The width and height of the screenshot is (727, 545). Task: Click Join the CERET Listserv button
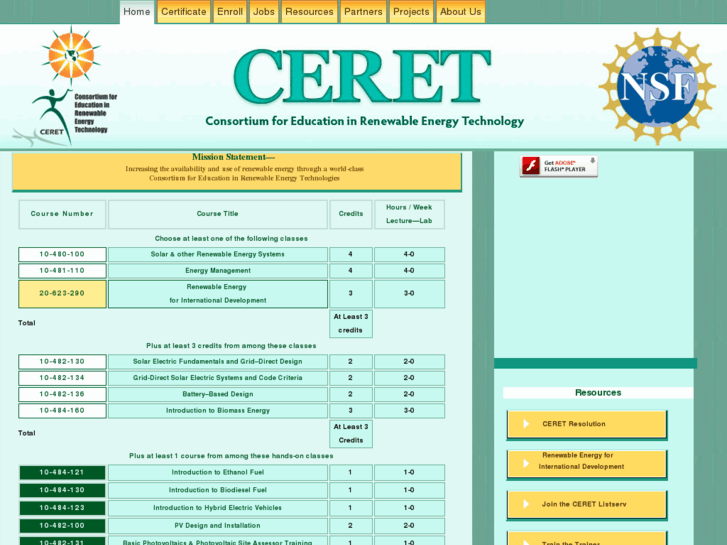587,504
